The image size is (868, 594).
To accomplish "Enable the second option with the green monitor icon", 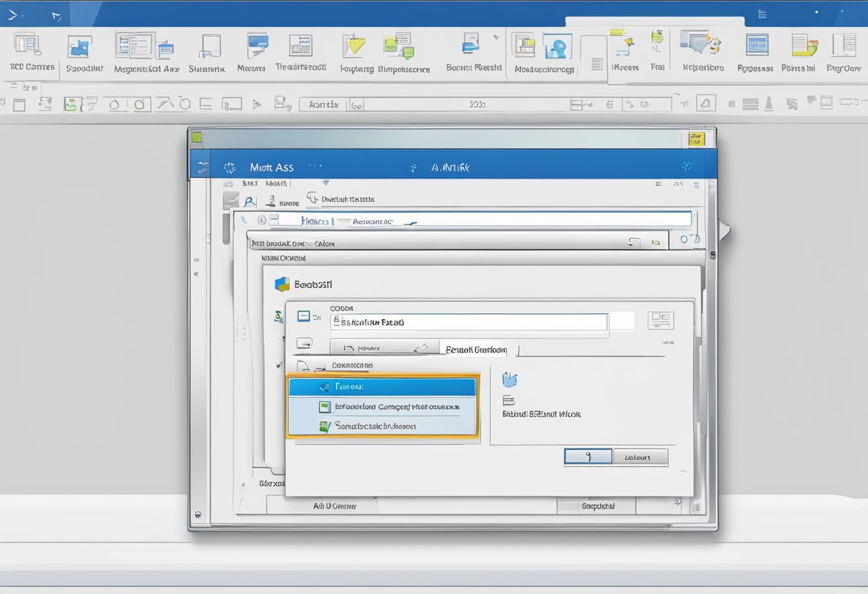I will (324, 406).
